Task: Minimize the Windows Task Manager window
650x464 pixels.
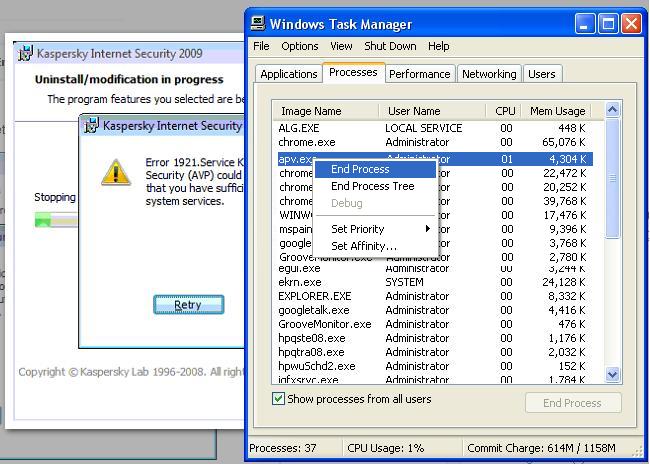Action: click(587, 23)
